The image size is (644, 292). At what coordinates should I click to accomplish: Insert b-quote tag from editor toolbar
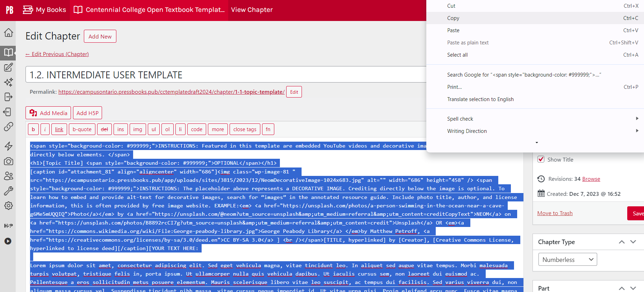coord(82,129)
